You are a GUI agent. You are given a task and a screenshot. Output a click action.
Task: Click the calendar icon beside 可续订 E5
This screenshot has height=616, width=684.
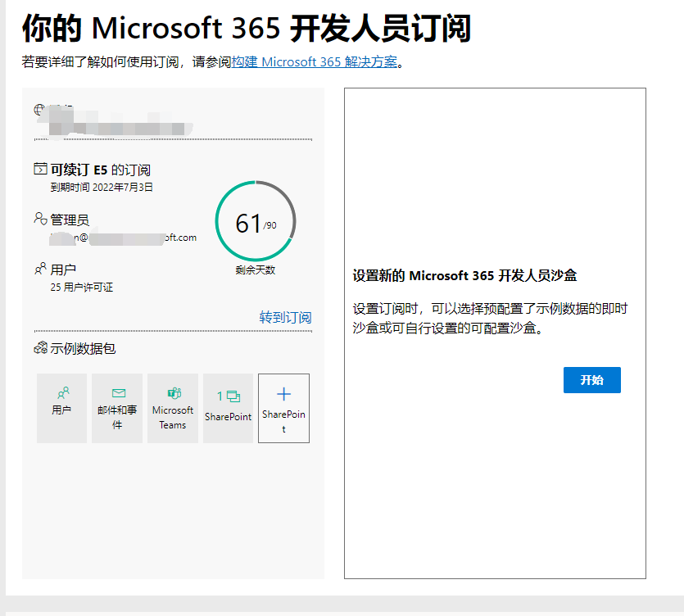pos(40,170)
